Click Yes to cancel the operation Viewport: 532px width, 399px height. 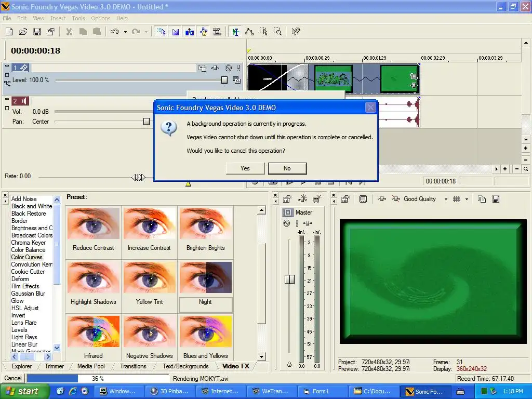coord(245,168)
